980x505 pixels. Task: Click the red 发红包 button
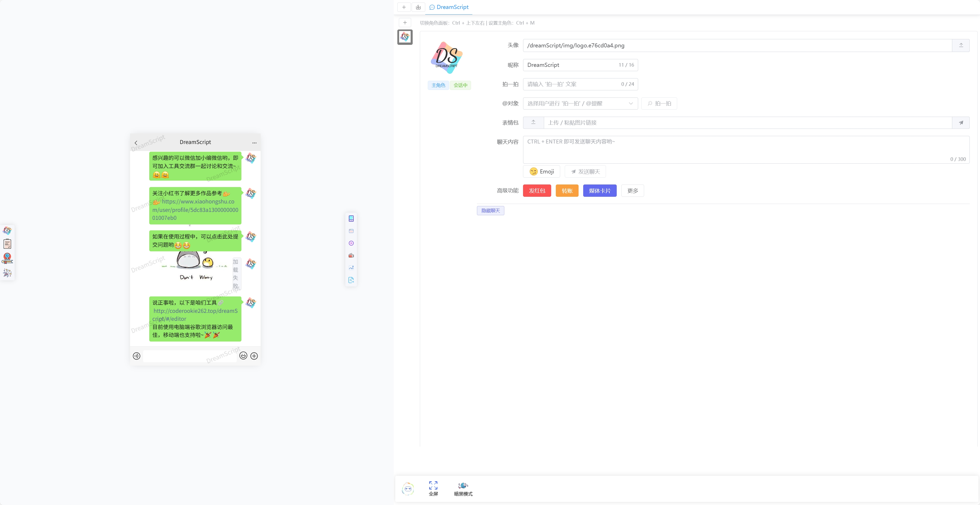click(x=537, y=191)
